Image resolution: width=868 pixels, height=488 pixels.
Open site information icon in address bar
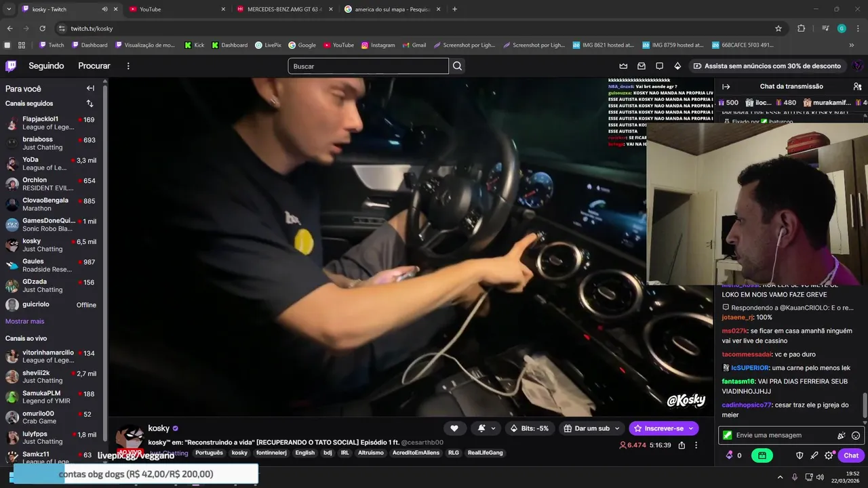pyautogui.click(x=62, y=28)
